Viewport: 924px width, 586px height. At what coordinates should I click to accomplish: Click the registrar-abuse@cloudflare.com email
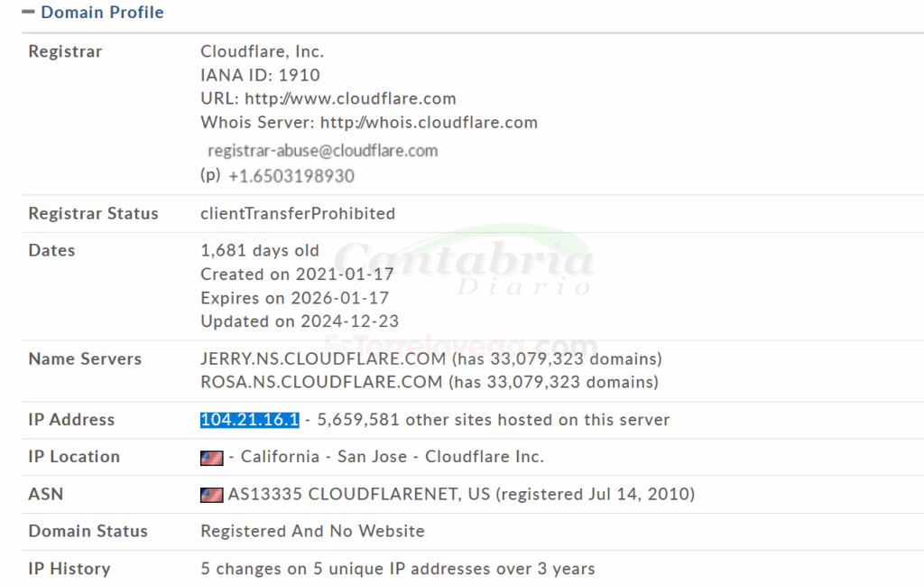point(322,151)
